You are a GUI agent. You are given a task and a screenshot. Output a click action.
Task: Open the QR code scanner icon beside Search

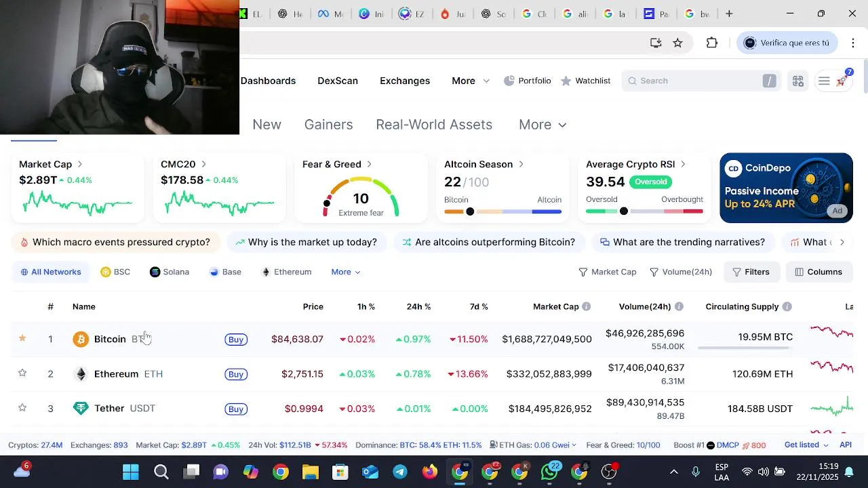(798, 81)
